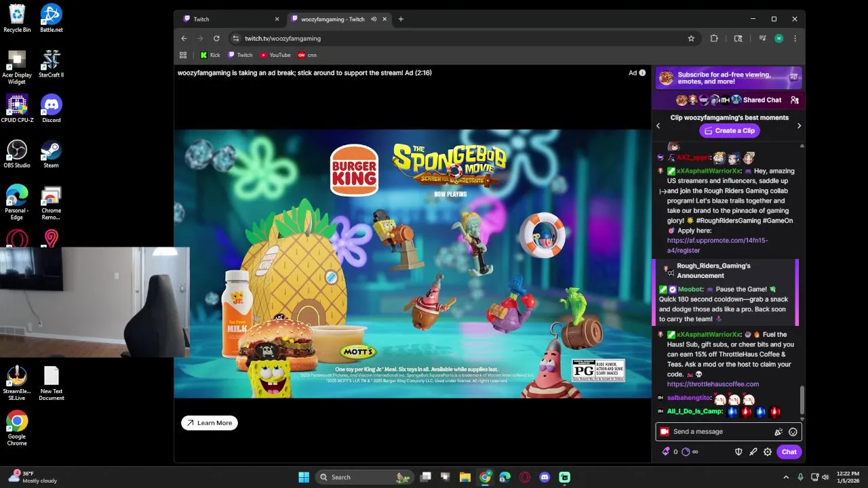Open the Acer Display Widget shortcut
The height and width of the screenshot is (488, 868).
[17, 67]
